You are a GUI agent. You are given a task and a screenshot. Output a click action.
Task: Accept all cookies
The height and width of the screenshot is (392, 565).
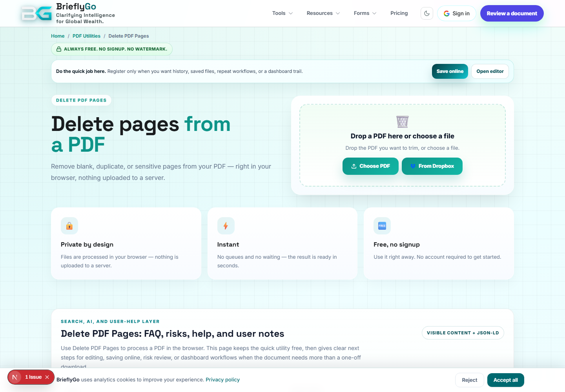[x=506, y=380]
